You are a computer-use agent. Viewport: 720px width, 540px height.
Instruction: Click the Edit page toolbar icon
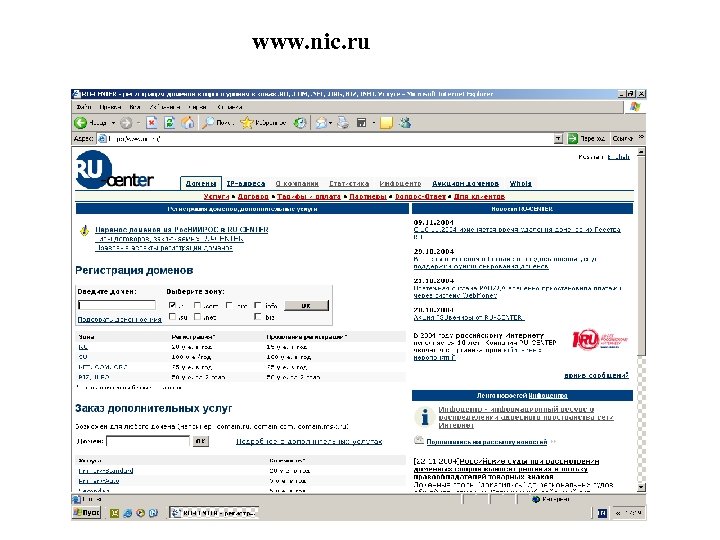(x=361, y=123)
